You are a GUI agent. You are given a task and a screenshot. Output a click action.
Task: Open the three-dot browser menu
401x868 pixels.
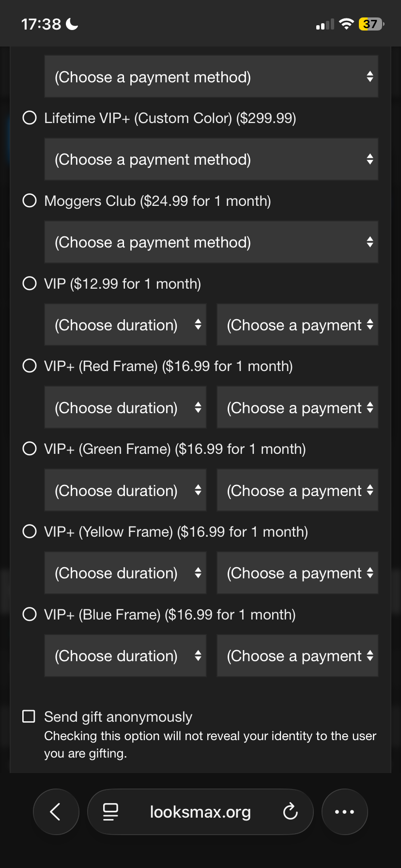tap(345, 812)
